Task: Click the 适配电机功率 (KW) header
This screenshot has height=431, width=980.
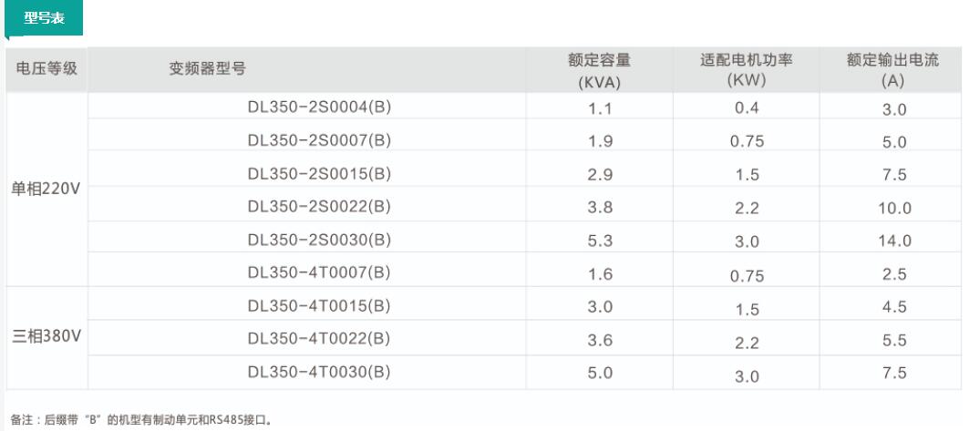Action: [745, 70]
